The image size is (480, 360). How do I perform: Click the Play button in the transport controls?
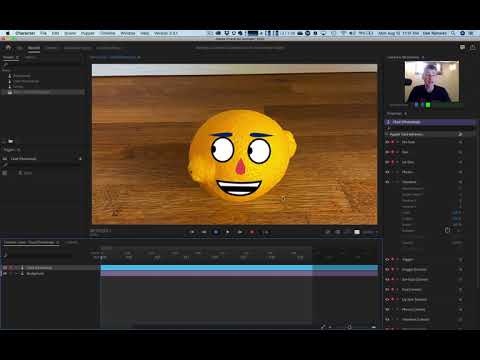(228, 232)
